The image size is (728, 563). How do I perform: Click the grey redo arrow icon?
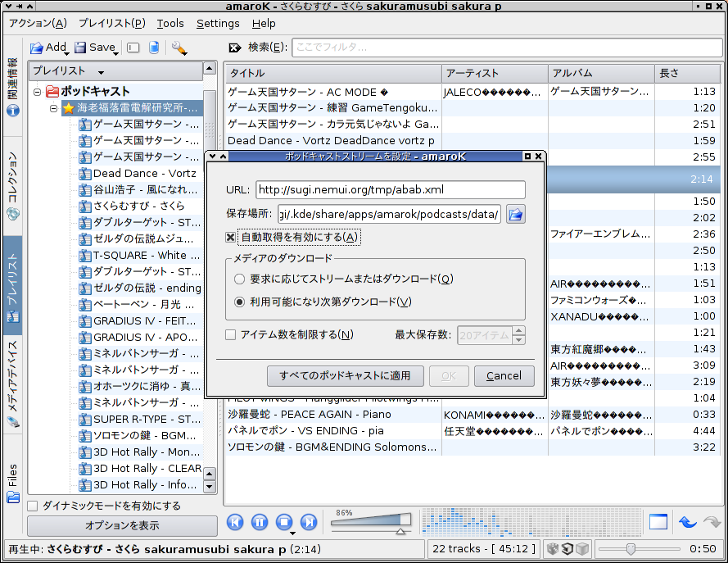[712, 522]
